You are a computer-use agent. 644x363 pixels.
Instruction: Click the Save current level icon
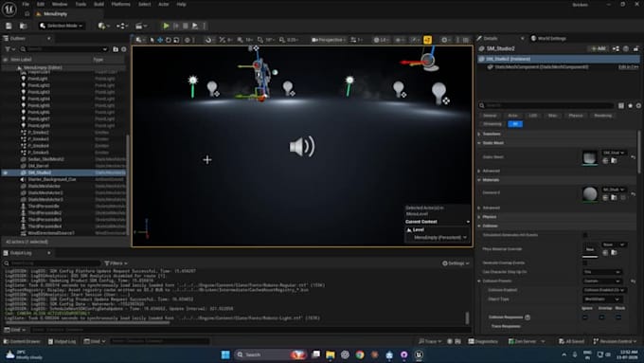(x=9, y=26)
